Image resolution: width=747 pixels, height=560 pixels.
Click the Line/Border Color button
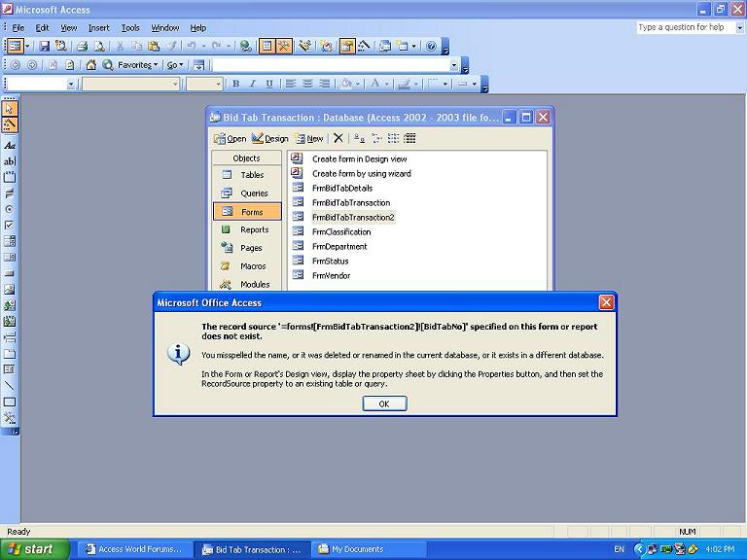[x=404, y=84]
